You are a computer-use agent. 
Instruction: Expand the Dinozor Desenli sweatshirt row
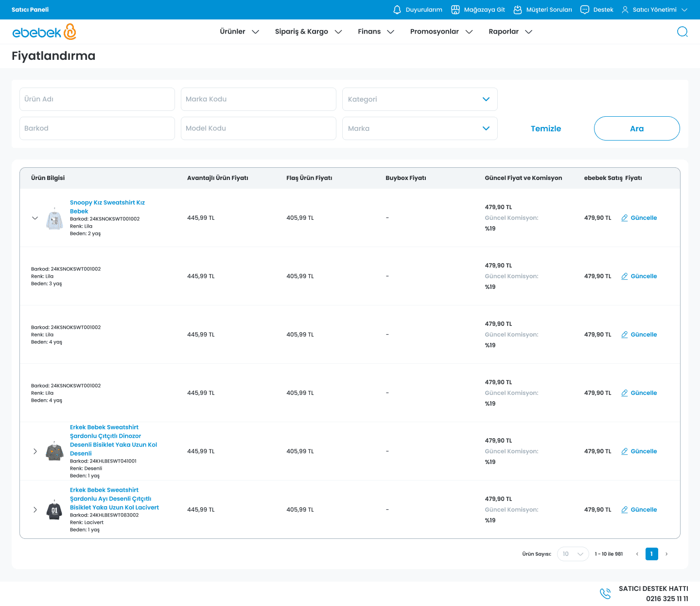pos(35,451)
